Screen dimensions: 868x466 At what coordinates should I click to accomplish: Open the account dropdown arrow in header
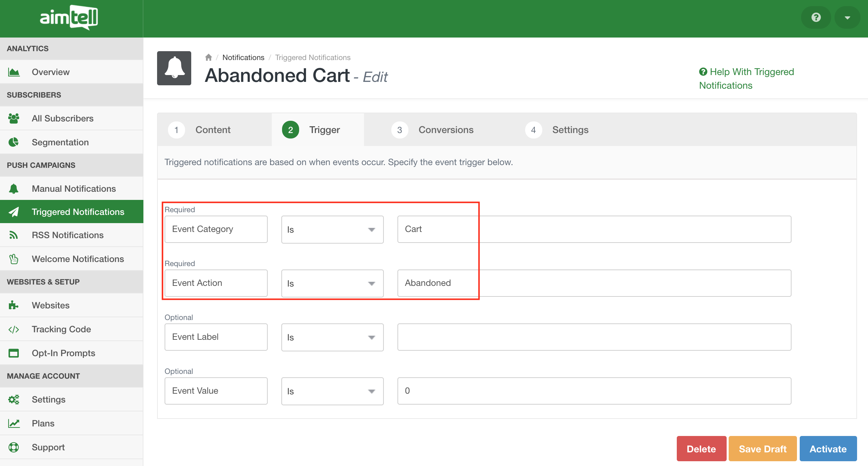tap(847, 17)
